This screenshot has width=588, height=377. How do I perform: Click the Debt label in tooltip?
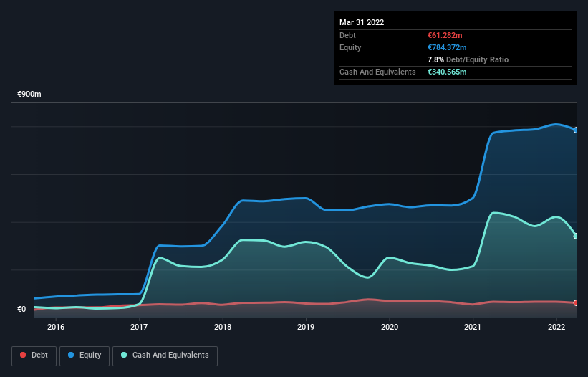pos(347,35)
